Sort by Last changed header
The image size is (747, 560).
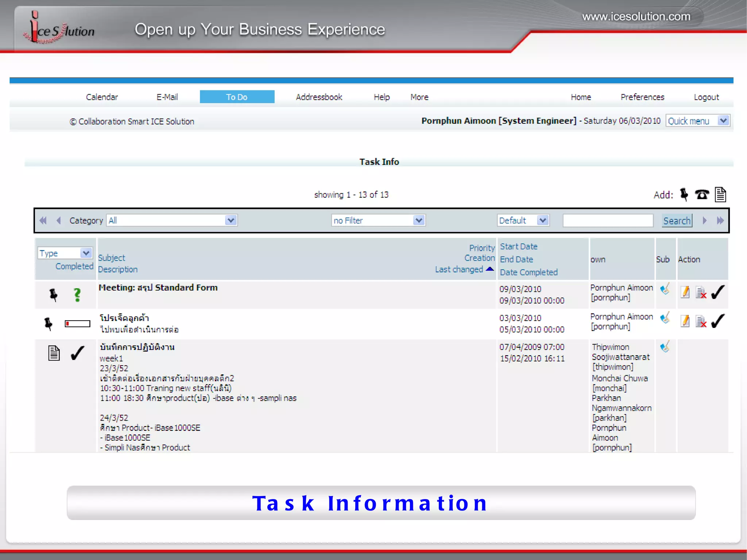point(459,269)
